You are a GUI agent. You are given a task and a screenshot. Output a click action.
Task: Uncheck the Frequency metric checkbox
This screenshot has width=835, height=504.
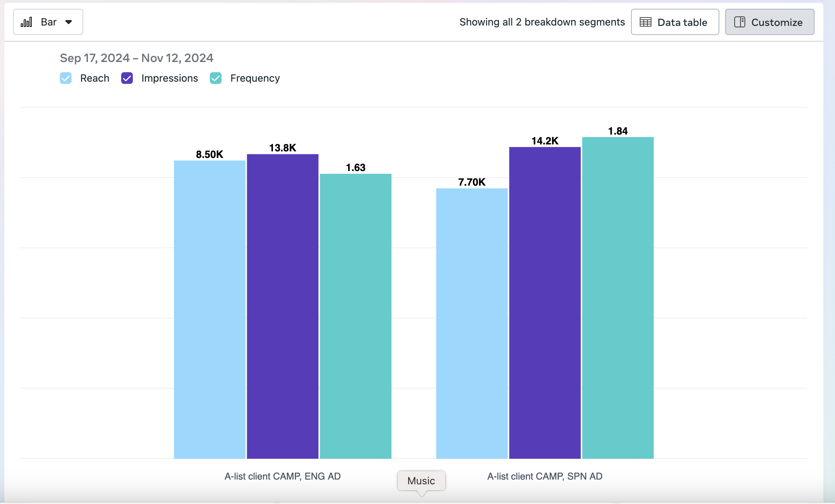pyautogui.click(x=216, y=78)
